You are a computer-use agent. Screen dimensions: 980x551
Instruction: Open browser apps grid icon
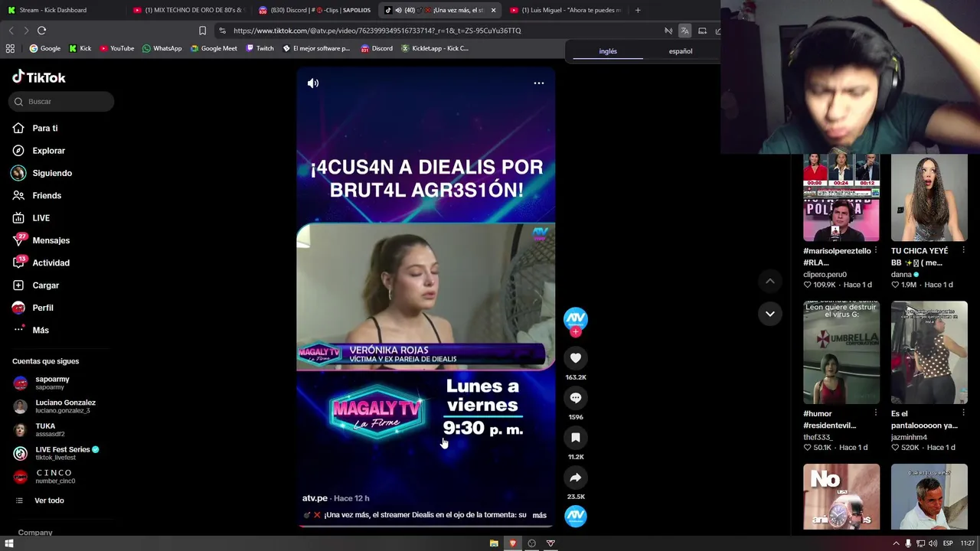click(10, 48)
